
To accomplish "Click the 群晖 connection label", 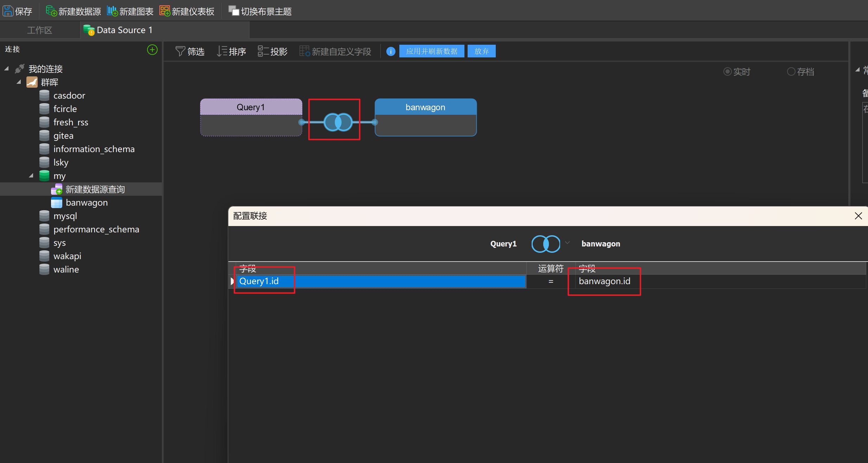I will [x=50, y=82].
